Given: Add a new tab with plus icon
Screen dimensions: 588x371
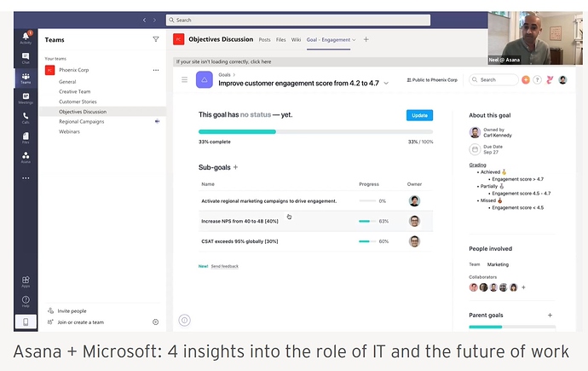Looking at the screenshot, I should [x=366, y=39].
